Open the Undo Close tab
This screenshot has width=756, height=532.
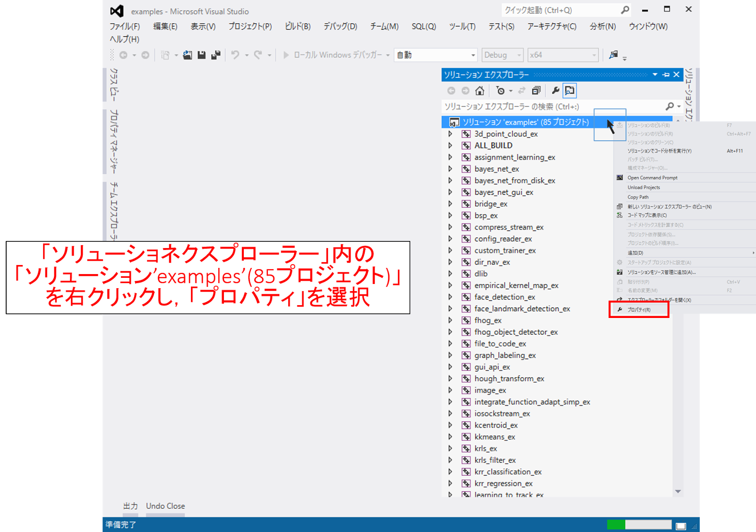coord(165,506)
